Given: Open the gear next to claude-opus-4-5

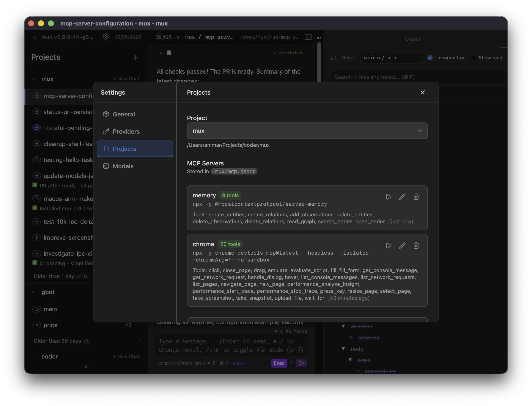Looking at the screenshot, I should (x=222, y=363).
